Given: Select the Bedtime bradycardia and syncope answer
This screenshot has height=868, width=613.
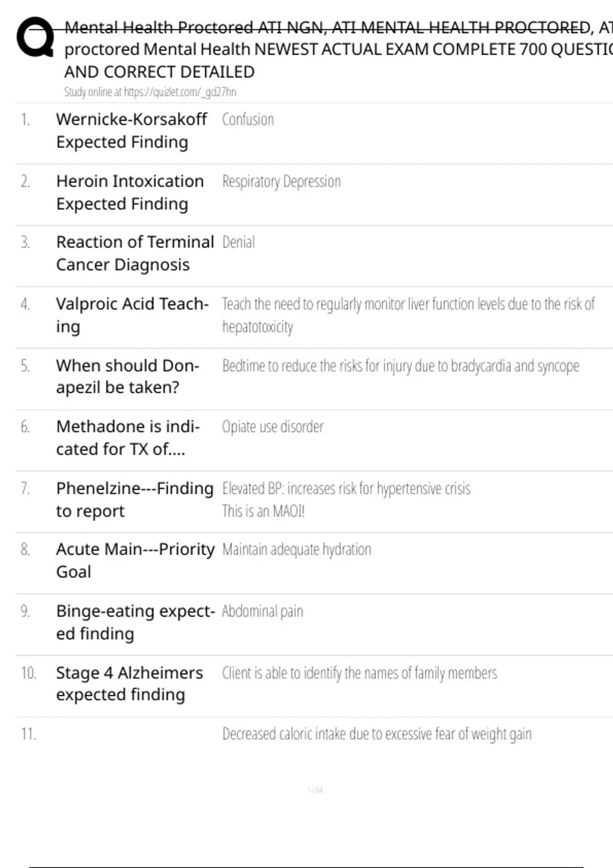Looking at the screenshot, I should [x=401, y=366].
